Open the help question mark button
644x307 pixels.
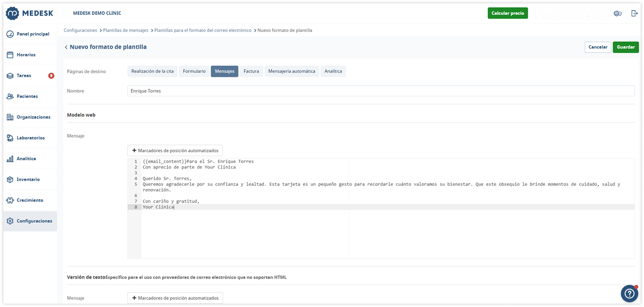[x=629, y=294]
